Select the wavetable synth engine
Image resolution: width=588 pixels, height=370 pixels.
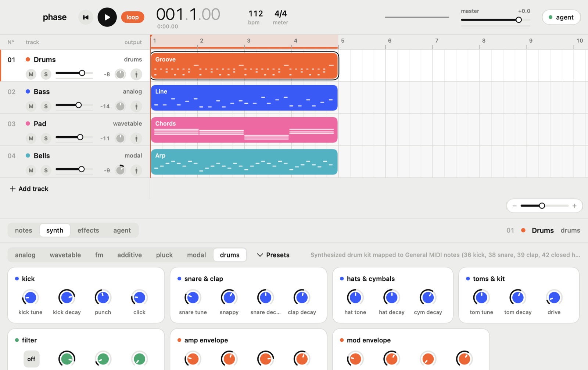[x=65, y=255]
